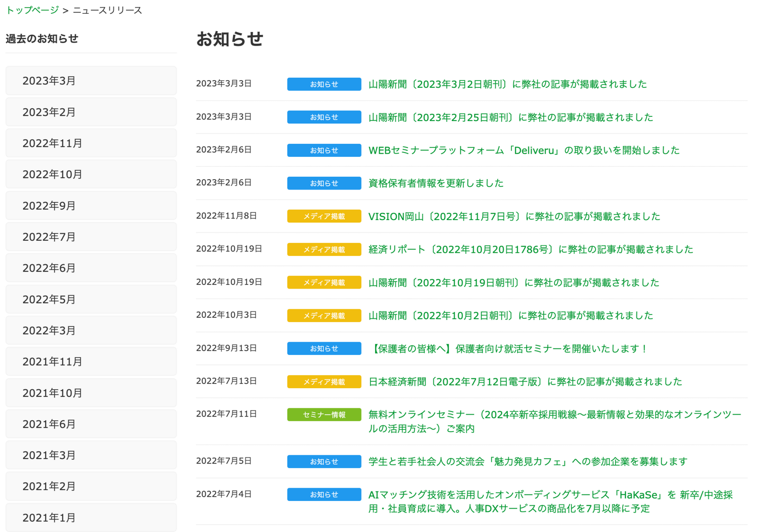758x532 pixels.
Task: Open 経済リポート 1786号 article link
Action: click(x=531, y=249)
